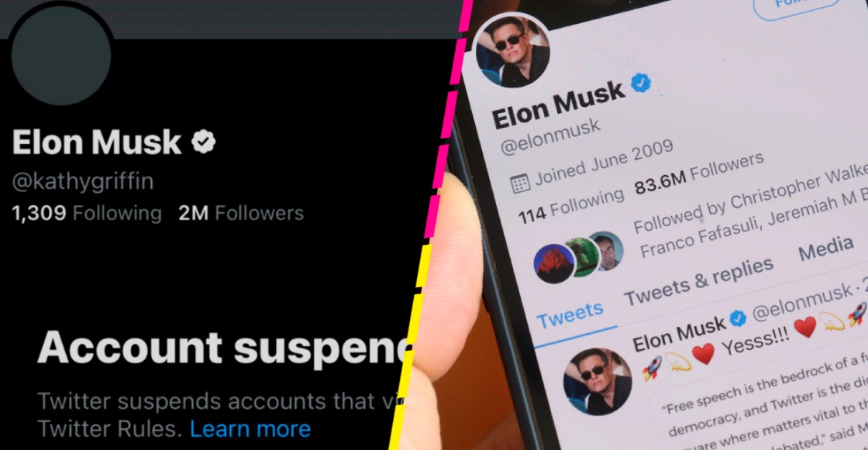Click the red volcano follower avatar
This screenshot has height=450, width=868.
tap(554, 263)
